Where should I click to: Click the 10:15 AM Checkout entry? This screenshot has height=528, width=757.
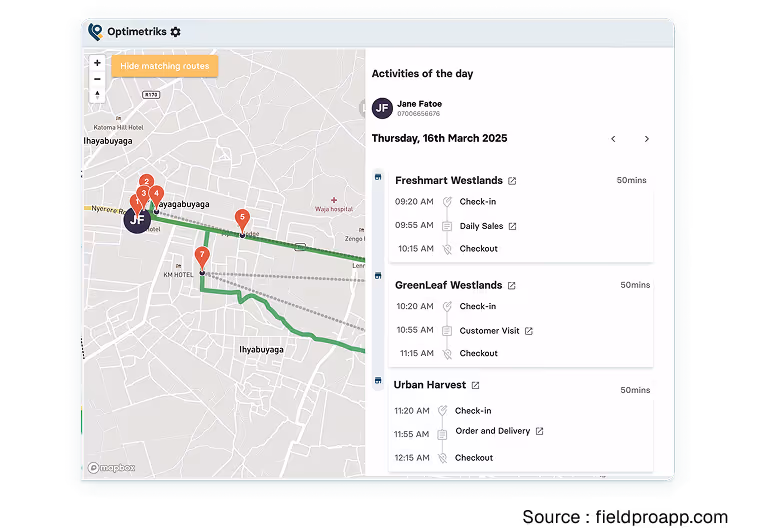(x=448, y=249)
